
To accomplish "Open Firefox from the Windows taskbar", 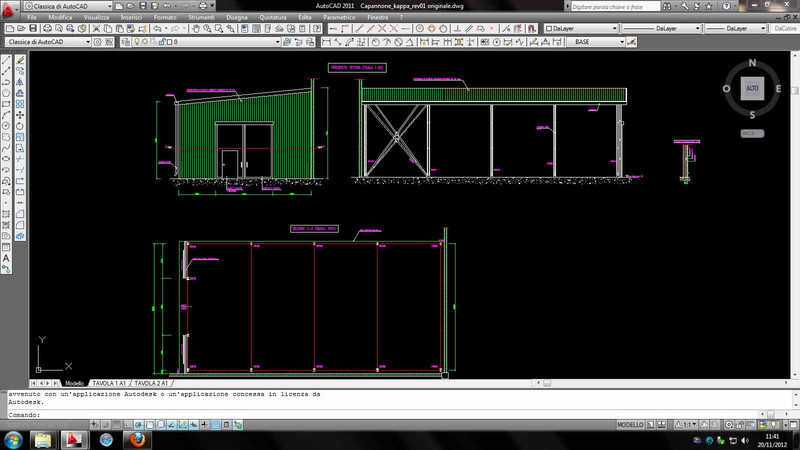I will tap(135, 440).
